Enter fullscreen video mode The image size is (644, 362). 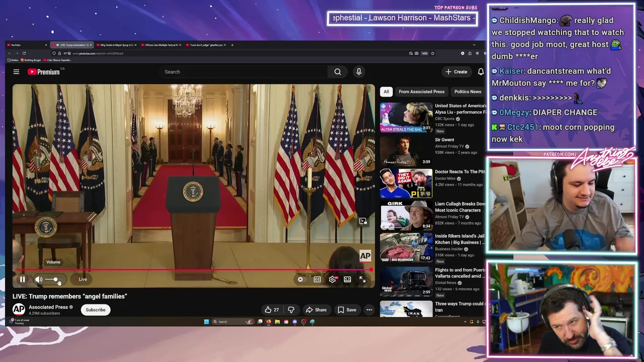click(362, 280)
